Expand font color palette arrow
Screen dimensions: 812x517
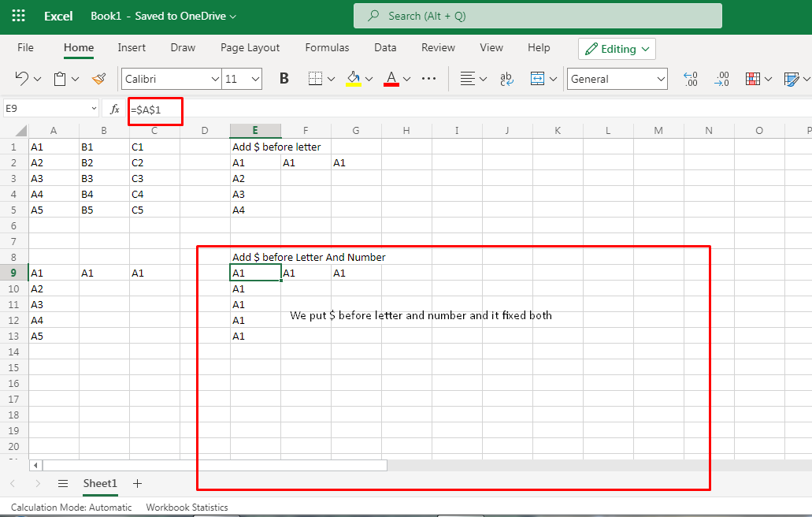(x=406, y=80)
